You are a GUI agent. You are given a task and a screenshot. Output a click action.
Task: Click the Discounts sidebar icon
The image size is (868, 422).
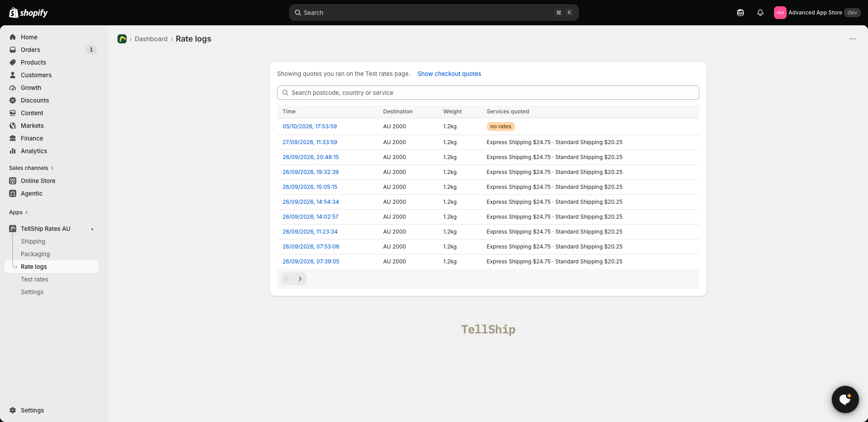pyautogui.click(x=13, y=100)
